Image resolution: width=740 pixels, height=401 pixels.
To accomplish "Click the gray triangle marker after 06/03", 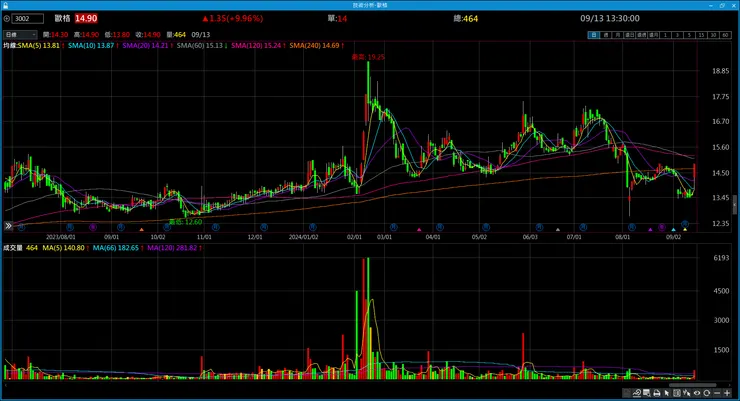I will coord(557,230).
